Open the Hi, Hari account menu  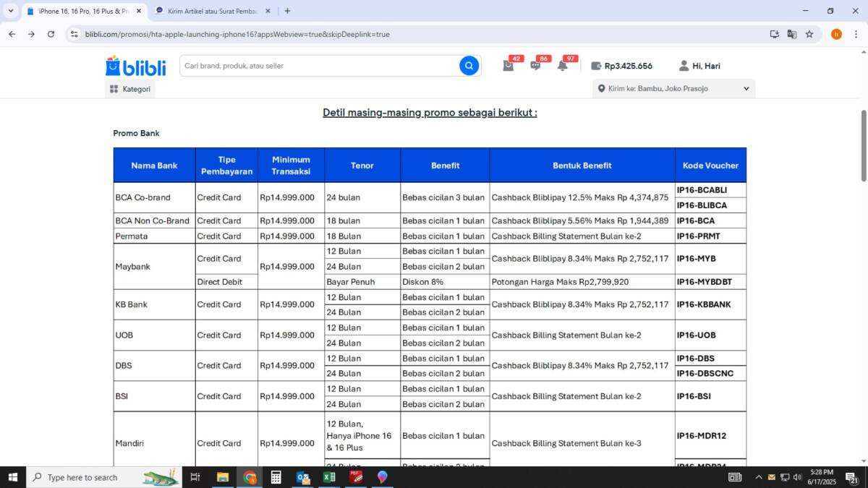point(699,66)
